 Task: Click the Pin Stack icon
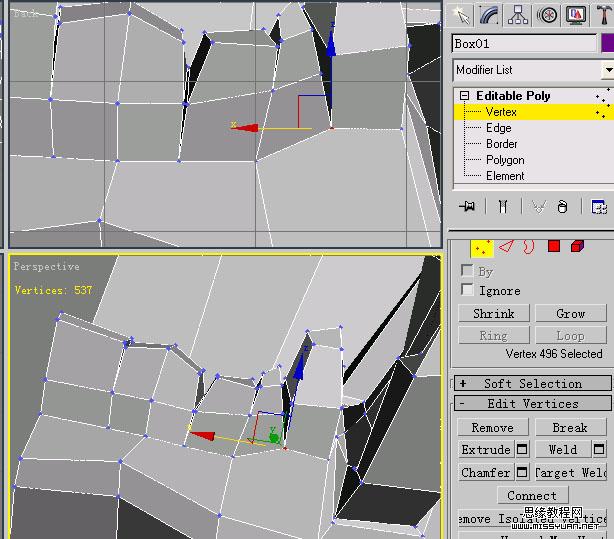[x=467, y=206]
